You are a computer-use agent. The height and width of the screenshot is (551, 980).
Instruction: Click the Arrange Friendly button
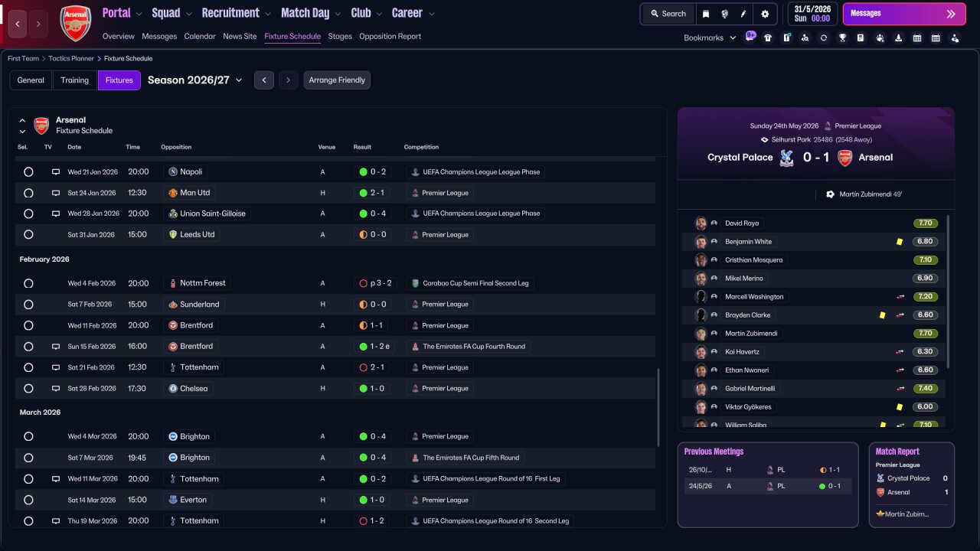coord(337,80)
